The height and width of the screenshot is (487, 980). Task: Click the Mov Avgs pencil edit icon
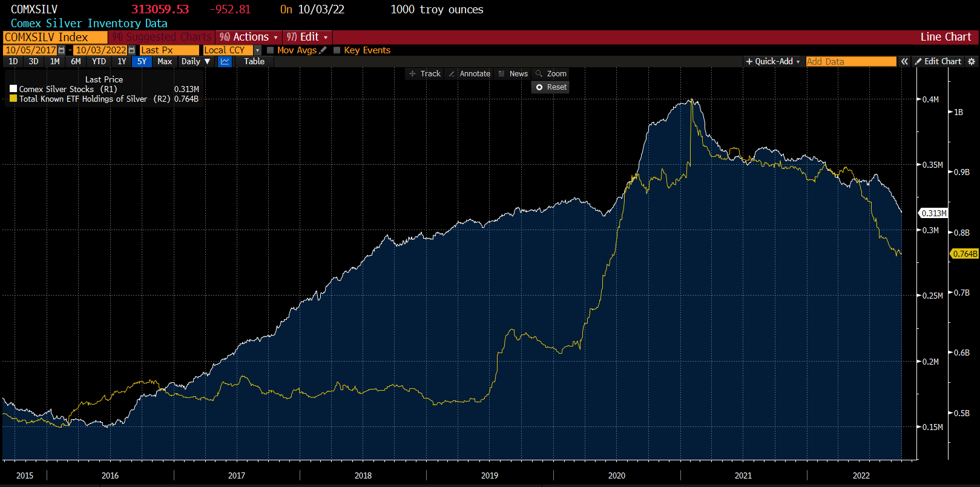pos(323,50)
